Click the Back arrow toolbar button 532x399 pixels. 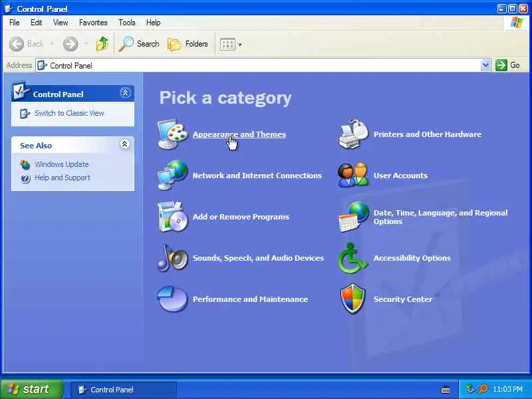coord(27,44)
